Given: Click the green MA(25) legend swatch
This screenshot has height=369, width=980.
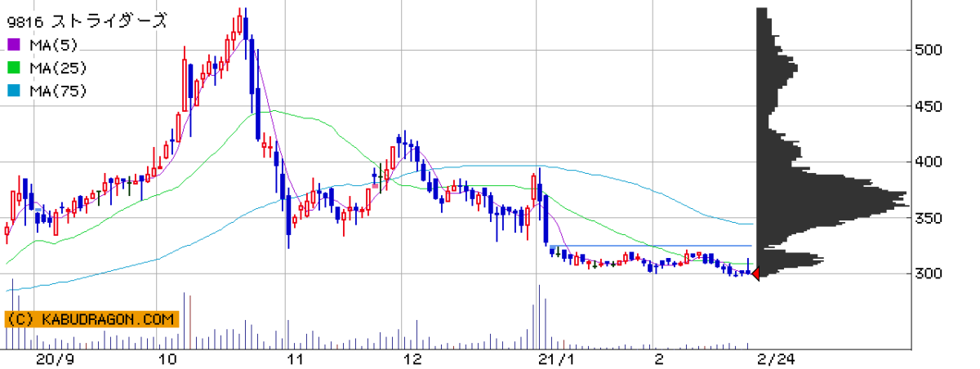Looking at the screenshot, I should [14, 68].
